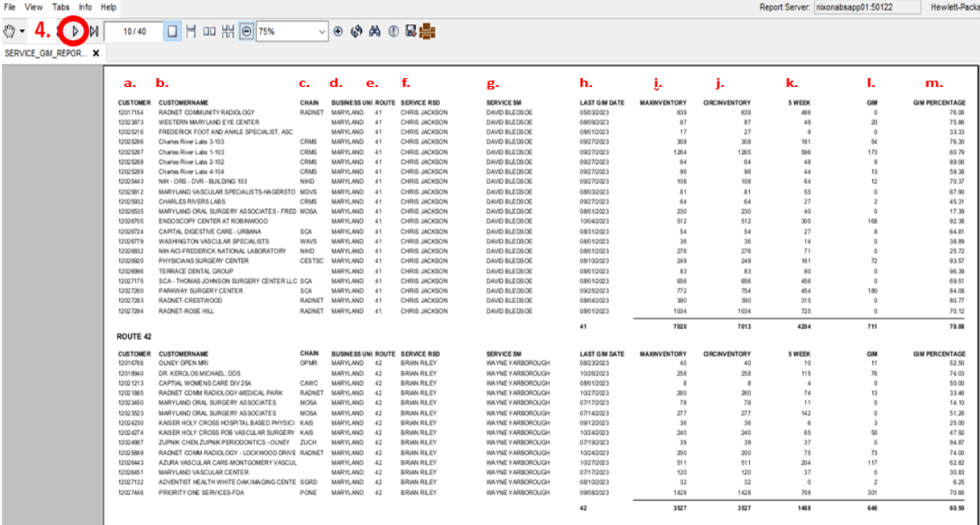Select the hand pan tool

pyautogui.click(x=10, y=31)
